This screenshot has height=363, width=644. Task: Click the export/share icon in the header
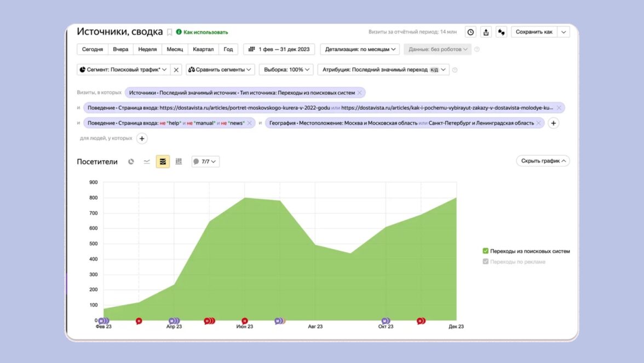[486, 32]
